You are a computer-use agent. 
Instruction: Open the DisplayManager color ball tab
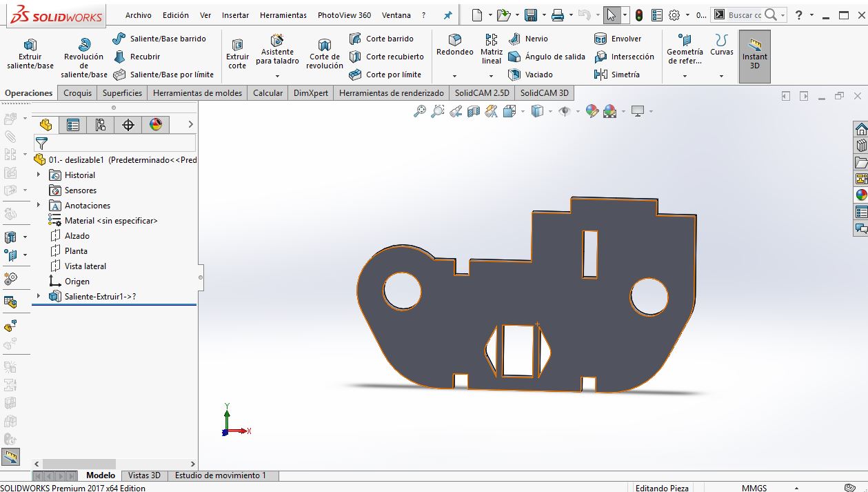point(156,125)
